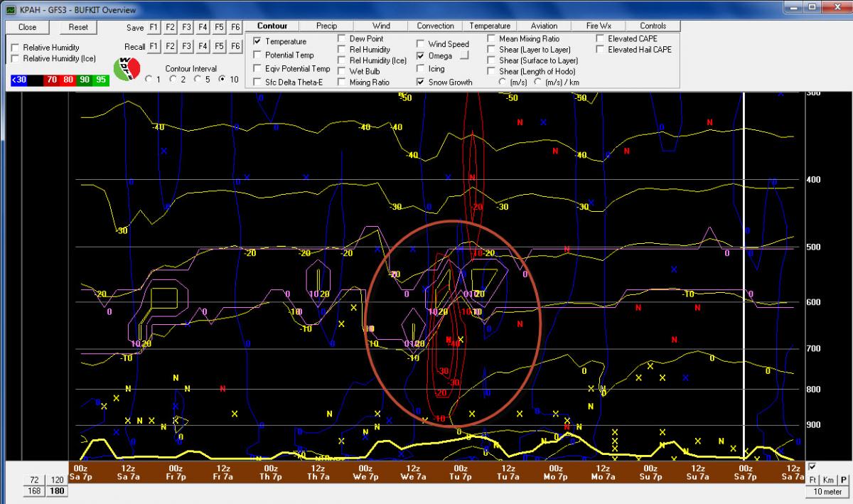Open the Wind tab
853x504 pixels.
pos(381,26)
